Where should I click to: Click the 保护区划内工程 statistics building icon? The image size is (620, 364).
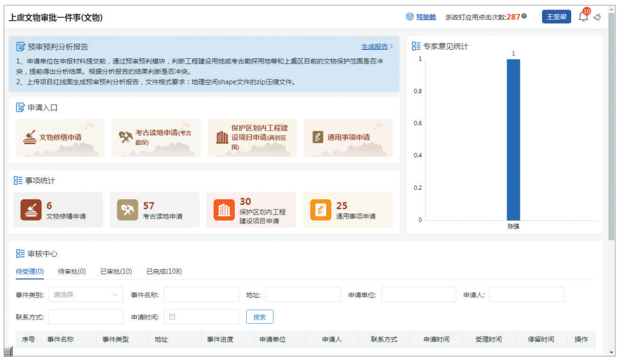pos(224,210)
